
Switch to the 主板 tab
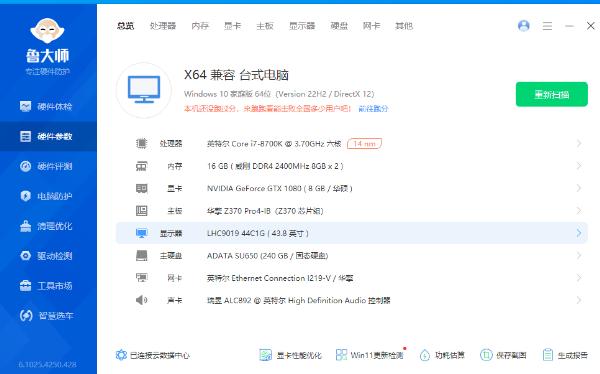[265, 26]
